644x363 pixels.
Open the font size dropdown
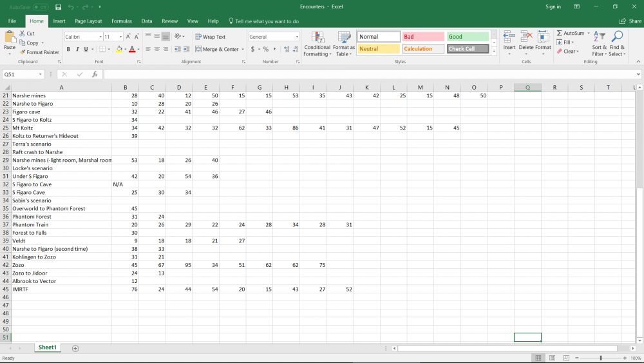pyautogui.click(x=120, y=37)
